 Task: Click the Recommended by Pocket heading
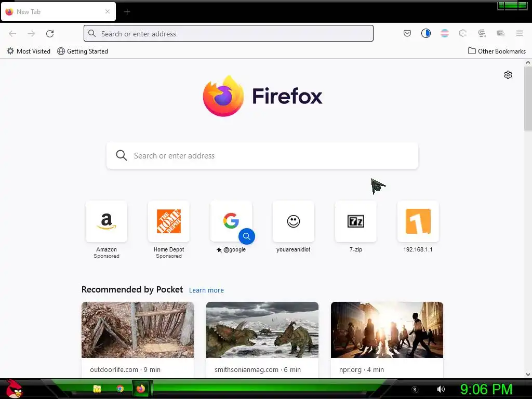click(x=132, y=289)
